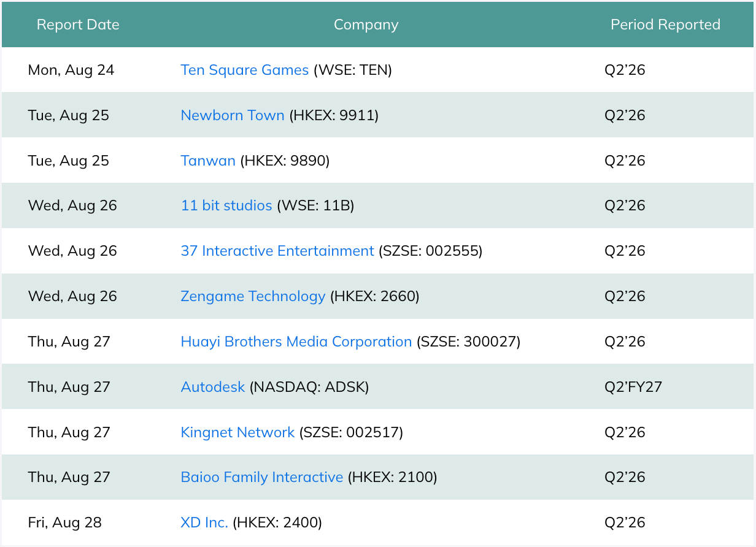Open the Newborn Town company link
The image size is (756, 547).
pyautogui.click(x=233, y=115)
